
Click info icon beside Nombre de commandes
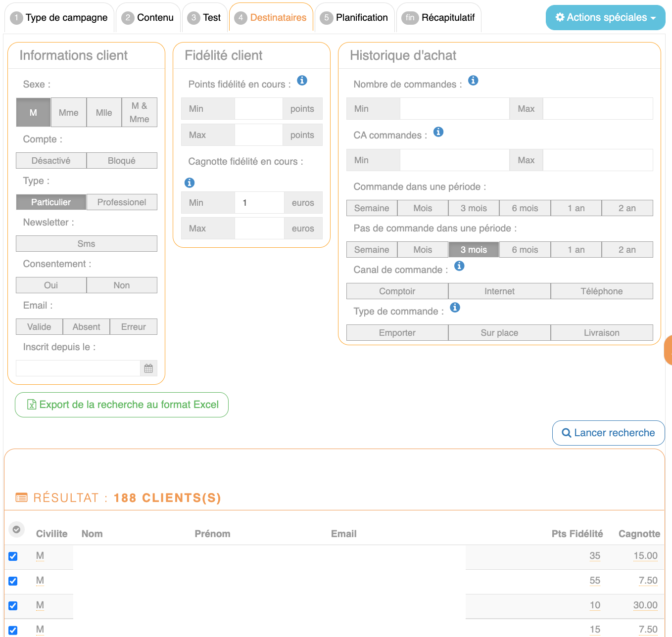pos(473,80)
